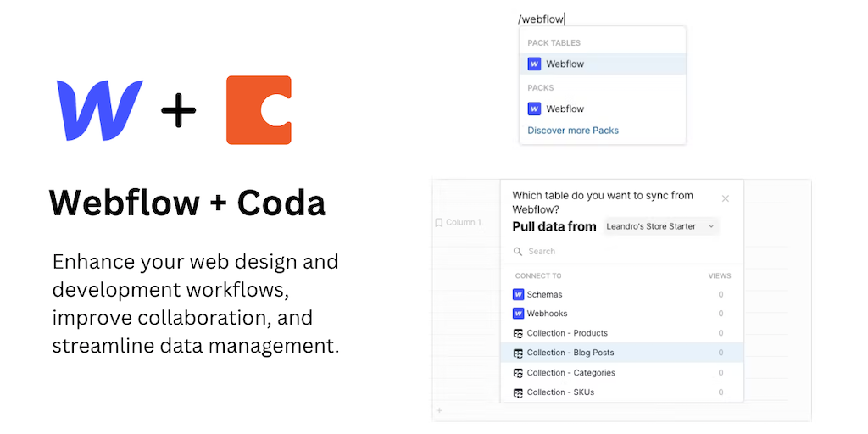Select Webflow under the Packs section
The image size is (868, 434).
tap(565, 108)
